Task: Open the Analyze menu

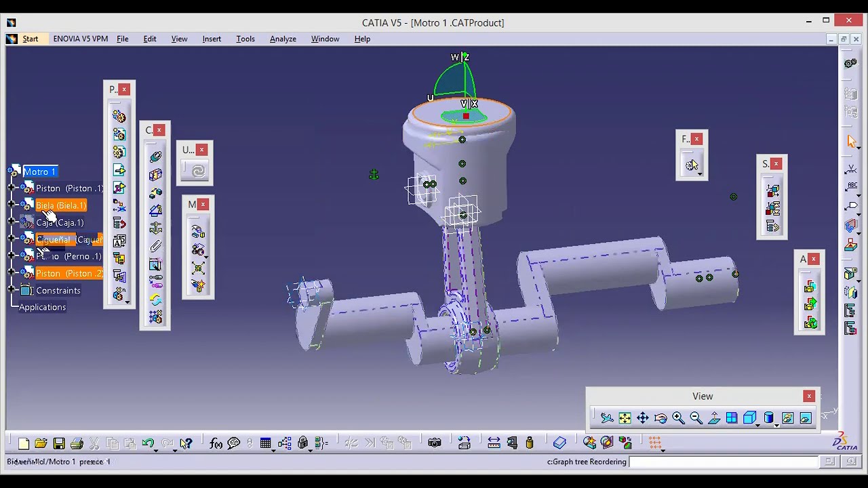Action: tap(283, 39)
